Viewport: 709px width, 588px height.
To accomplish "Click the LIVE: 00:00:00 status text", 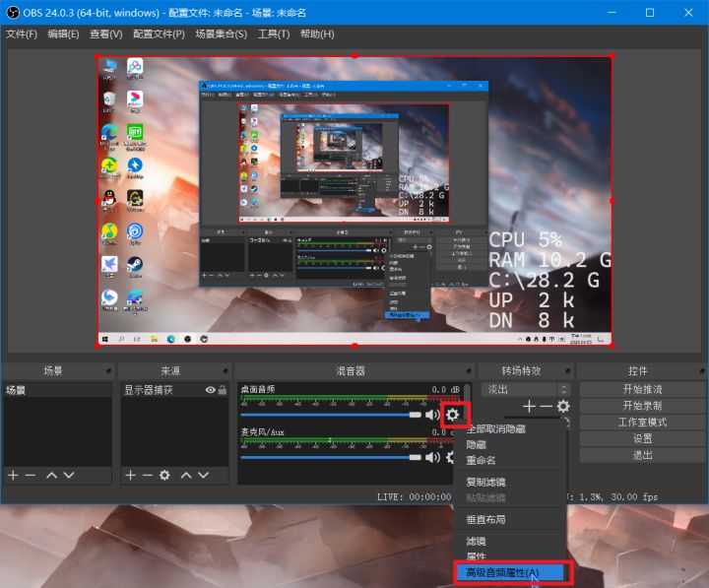I will pyautogui.click(x=414, y=497).
